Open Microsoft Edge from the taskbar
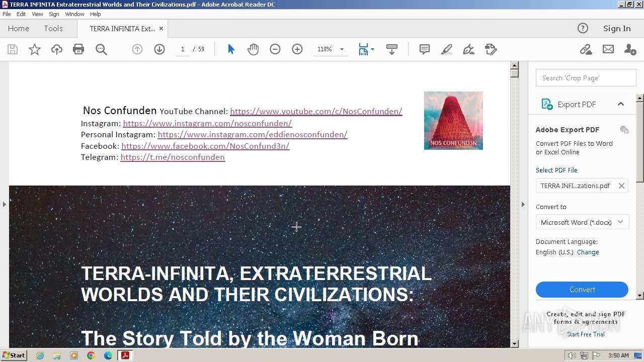The height and width of the screenshot is (362, 644). tap(108, 355)
